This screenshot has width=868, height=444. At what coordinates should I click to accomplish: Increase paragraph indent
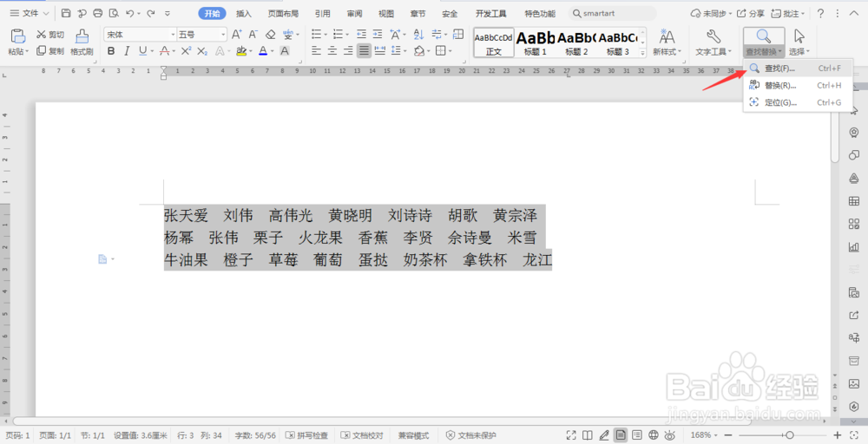pos(378,35)
